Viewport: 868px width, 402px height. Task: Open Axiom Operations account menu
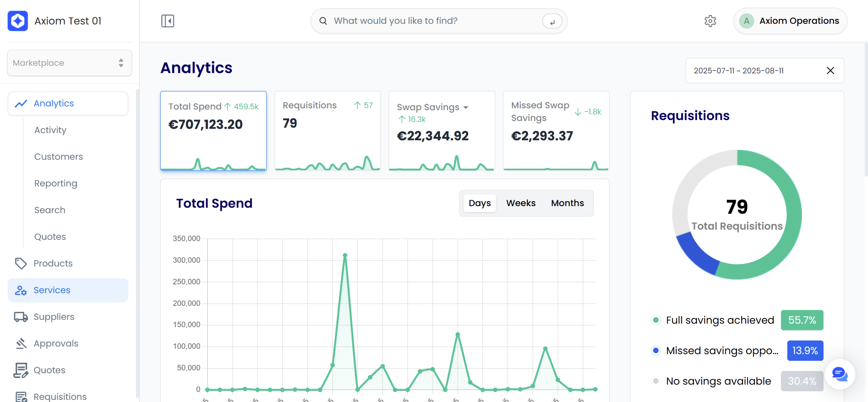click(x=790, y=21)
